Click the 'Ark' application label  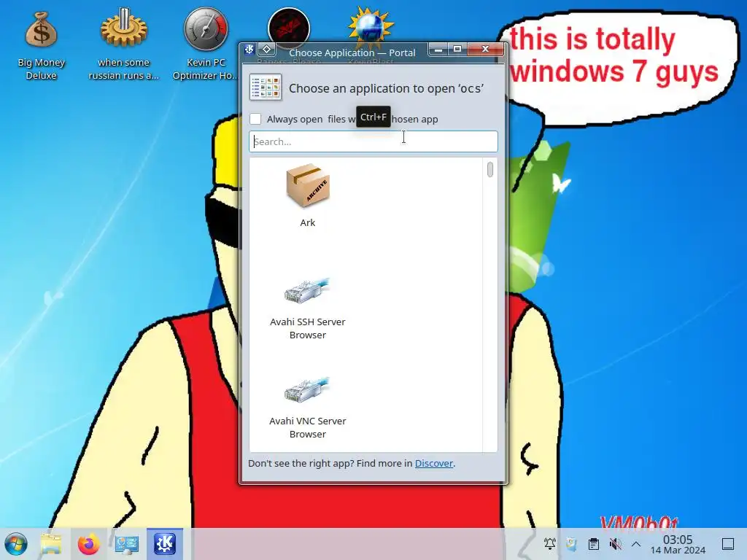tap(308, 222)
